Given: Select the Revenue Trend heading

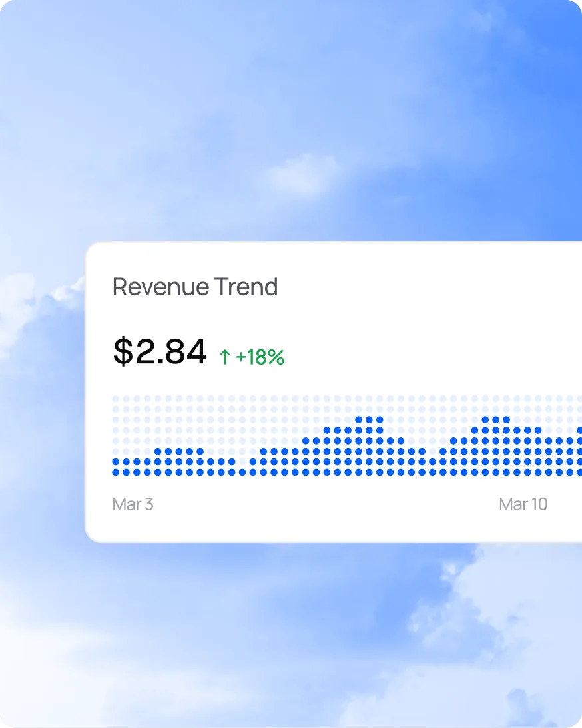Looking at the screenshot, I should tap(195, 287).
